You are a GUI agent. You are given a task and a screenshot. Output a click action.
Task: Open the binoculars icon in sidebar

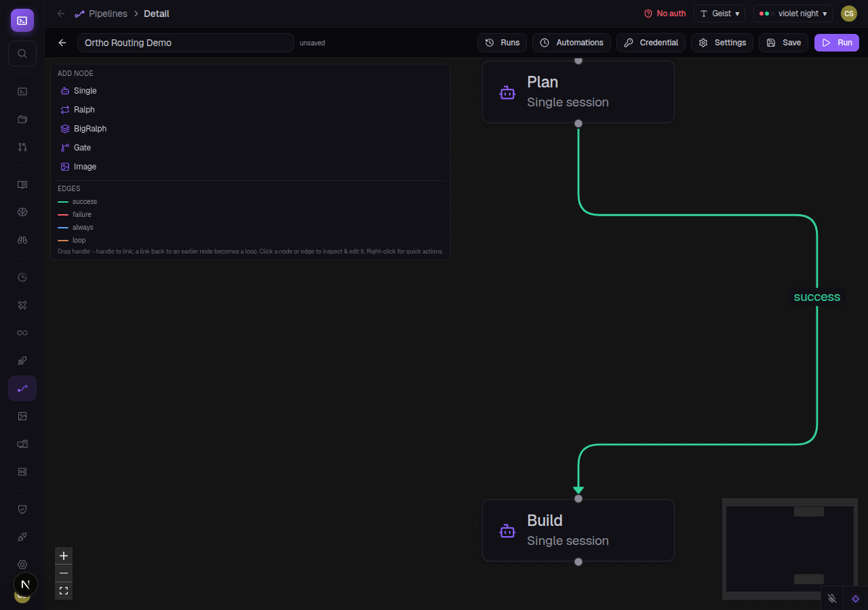22,240
